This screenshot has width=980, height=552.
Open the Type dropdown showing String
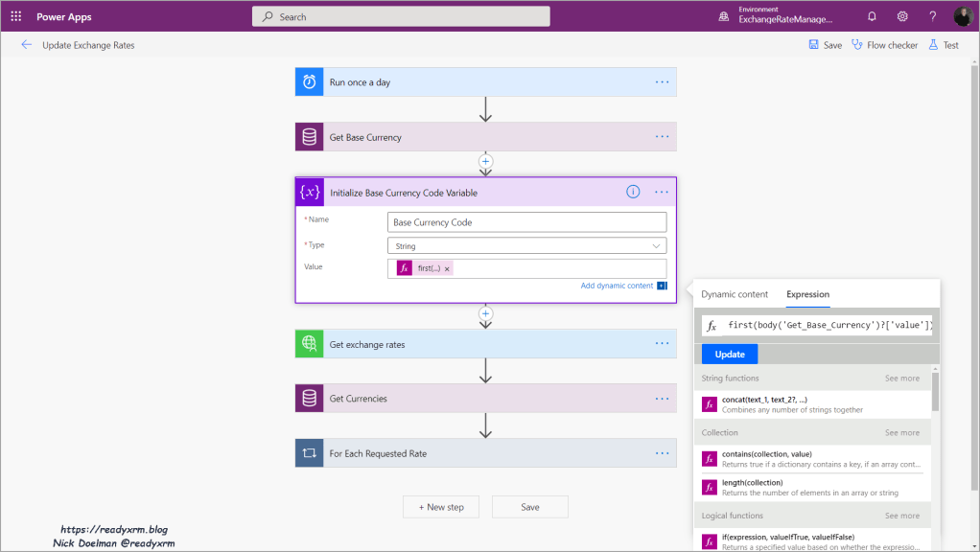[526, 246]
